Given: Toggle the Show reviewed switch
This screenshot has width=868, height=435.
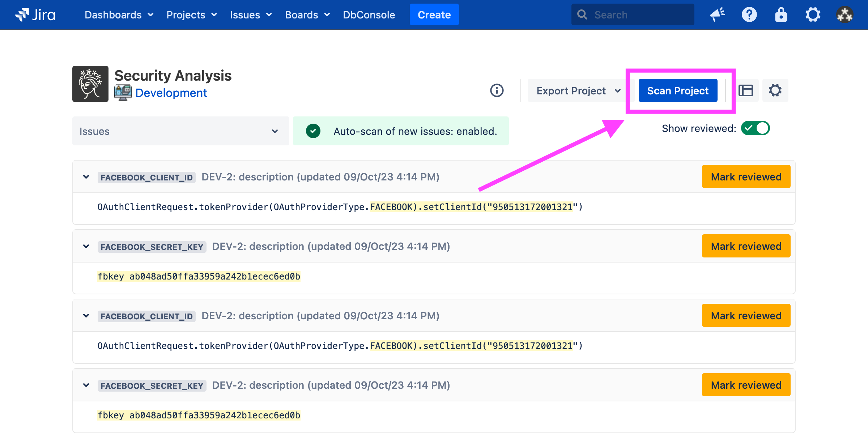Looking at the screenshot, I should (x=755, y=128).
